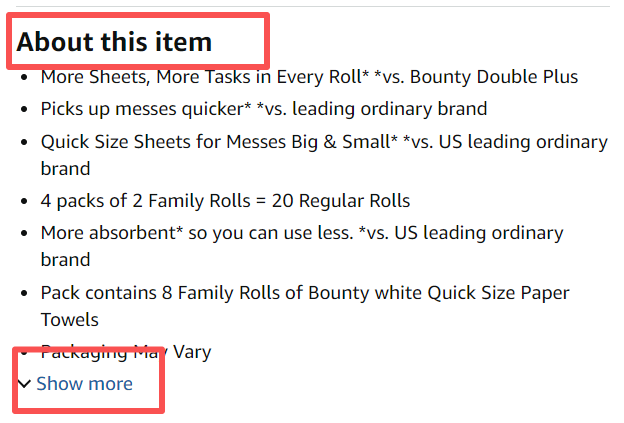Click the Packaging May Vary text
This screenshot has height=423, width=624.
pyautogui.click(x=126, y=352)
